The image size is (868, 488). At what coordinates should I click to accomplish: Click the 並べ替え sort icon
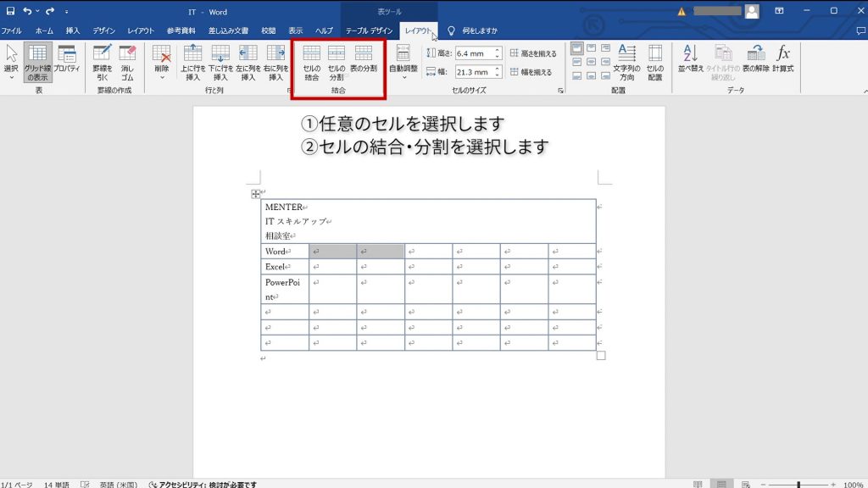pos(691,58)
